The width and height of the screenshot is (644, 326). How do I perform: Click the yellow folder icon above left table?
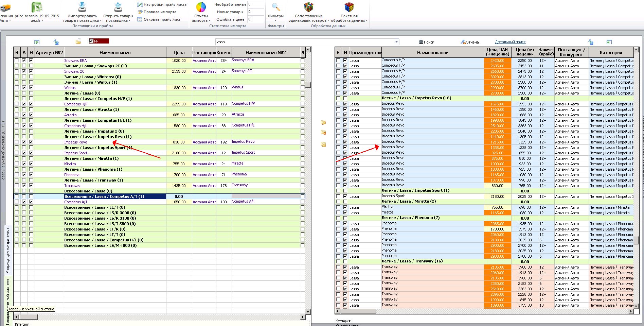[x=78, y=41]
